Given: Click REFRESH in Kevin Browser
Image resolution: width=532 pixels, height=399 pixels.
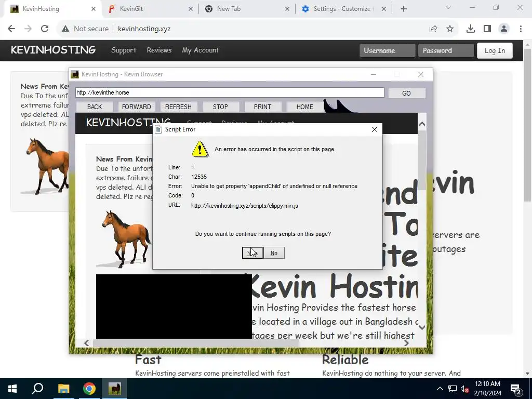Looking at the screenshot, I should 179,107.
